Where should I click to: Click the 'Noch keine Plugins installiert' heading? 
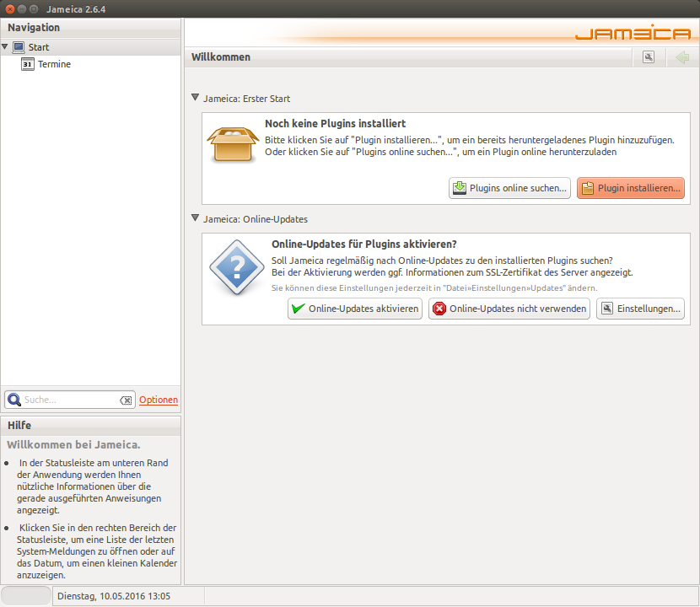(x=336, y=124)
